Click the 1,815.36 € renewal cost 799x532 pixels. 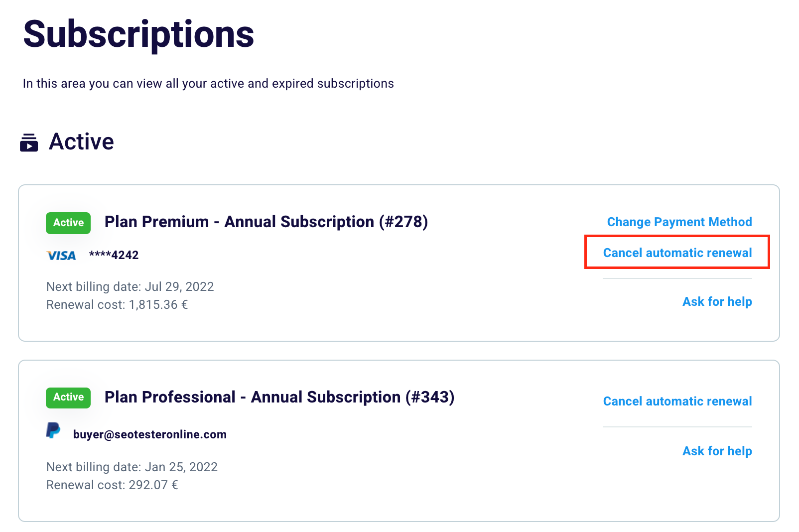158,304
